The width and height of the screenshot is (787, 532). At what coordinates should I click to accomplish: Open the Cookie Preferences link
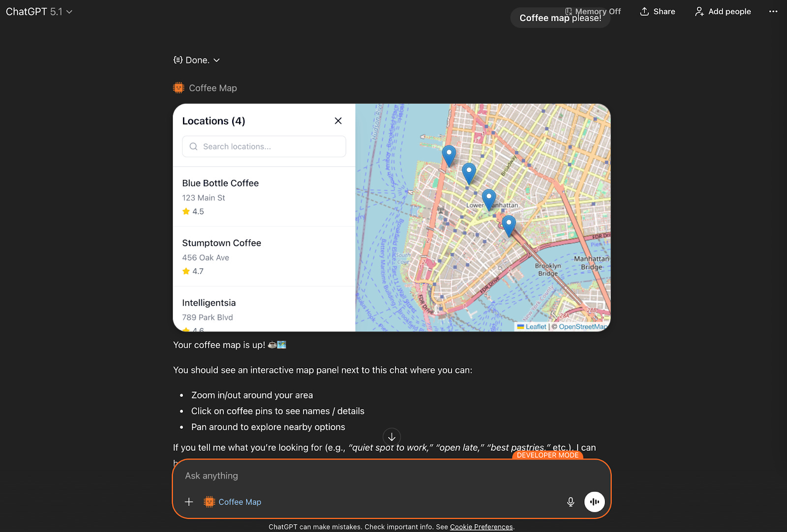(x=481, y=527)
